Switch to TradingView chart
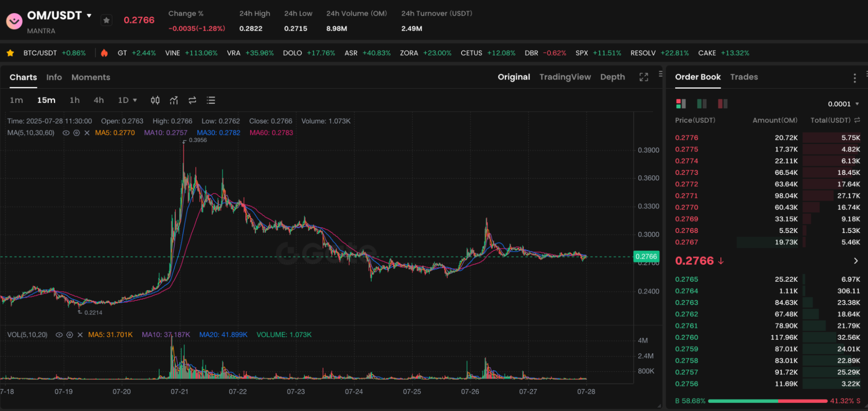Image resolution: width=868 pixels, height=411 pixels. pyautogui.click(x=565, y=77)
